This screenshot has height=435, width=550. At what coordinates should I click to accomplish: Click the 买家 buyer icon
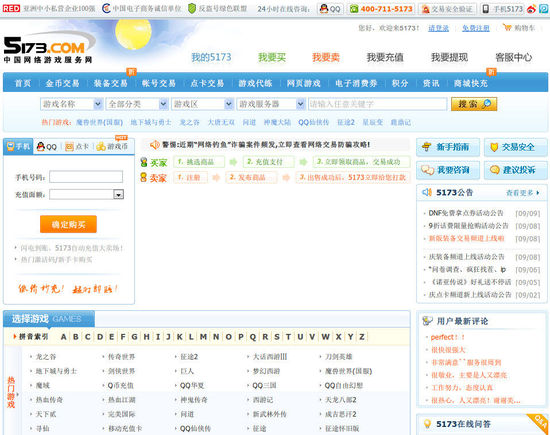(143, 162)
